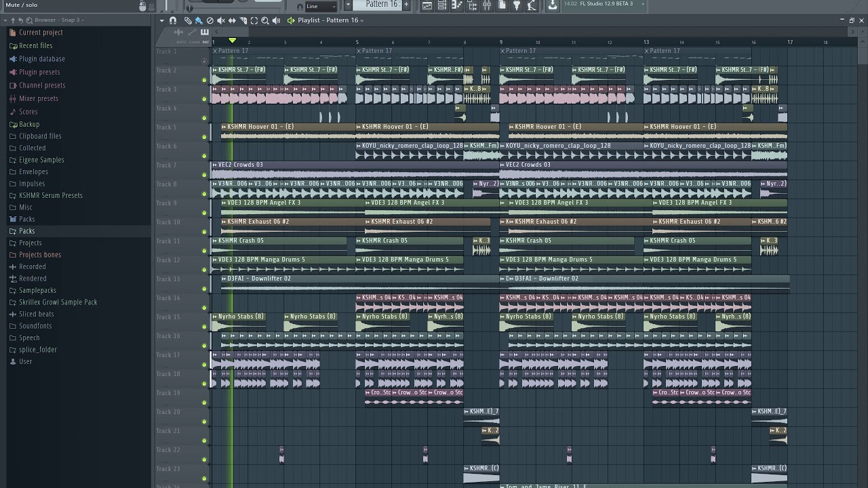Mute Track 15 using its green light

(204, 327)
